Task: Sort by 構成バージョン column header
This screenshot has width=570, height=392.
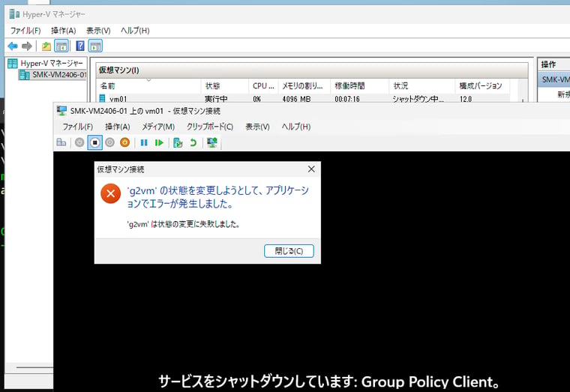Action: click(482, 85)
